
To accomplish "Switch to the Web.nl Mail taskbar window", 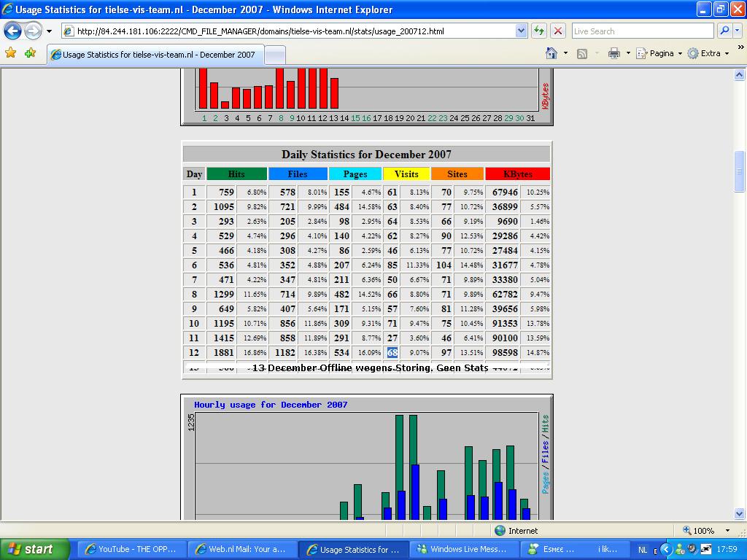I will [x=241, y=549].
